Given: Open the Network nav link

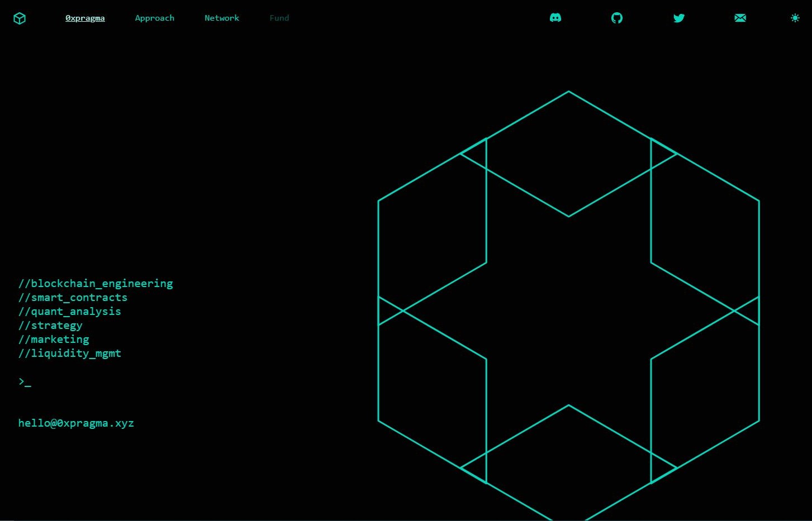Looking at the screenshot, I should pyautogui.click(x=222, y=18).
